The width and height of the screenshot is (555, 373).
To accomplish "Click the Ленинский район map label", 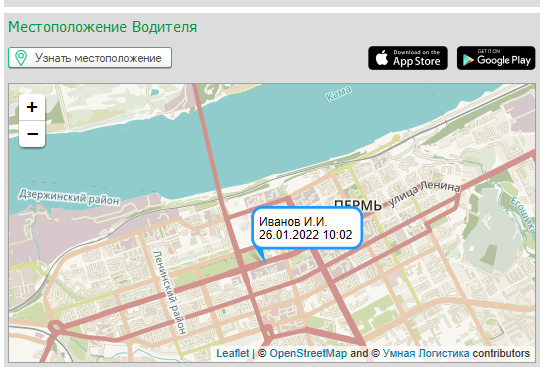I will point(169,292).
